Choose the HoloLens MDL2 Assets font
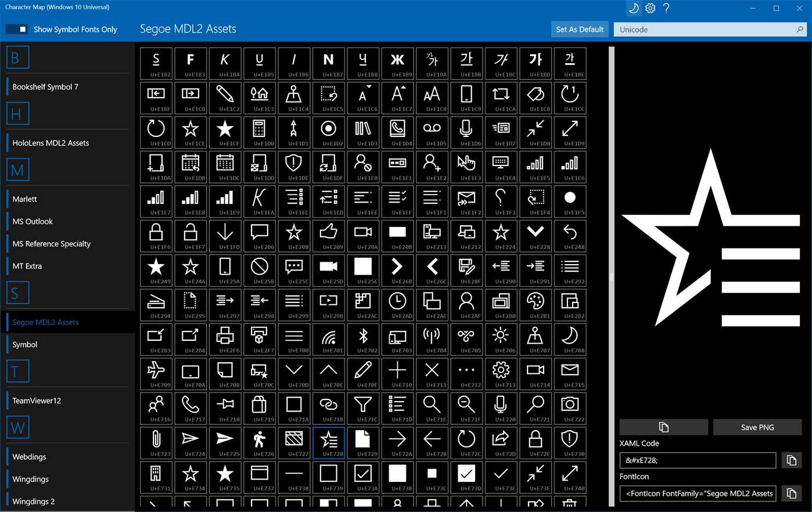The image size is (812, 512). click(x=51, y=143)
